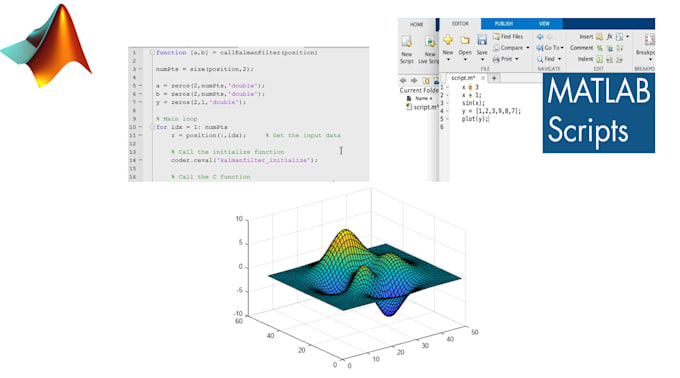Click the Increase indent icon

coord(609,59)
